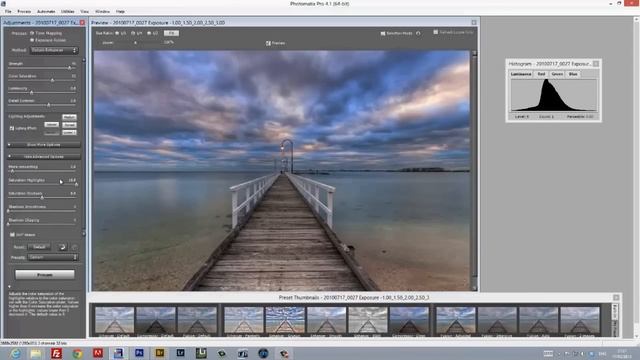Close the Adjustments panel
Image resolution: width=640 pixels, height=360 pixels.
82,22
